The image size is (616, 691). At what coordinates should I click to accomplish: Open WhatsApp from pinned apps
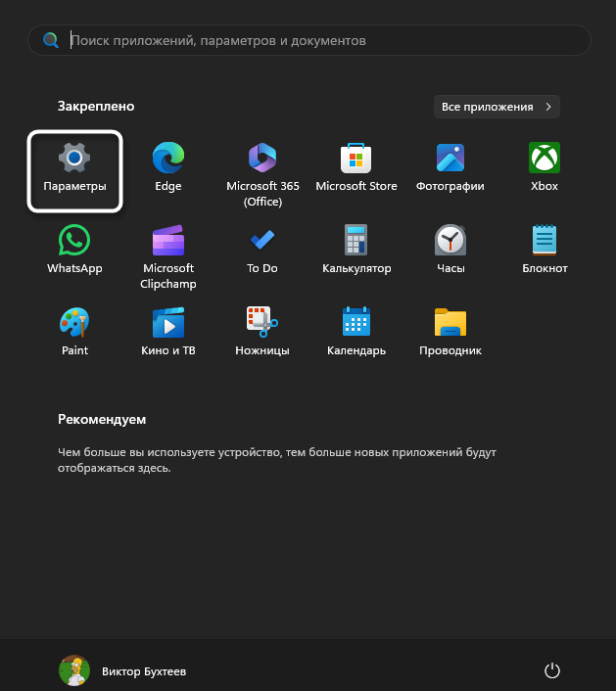pyautogui.click(x=74, y=250)
